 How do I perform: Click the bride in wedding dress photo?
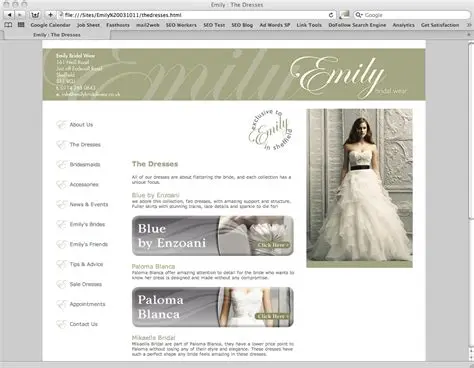click(x=359, y=188)
